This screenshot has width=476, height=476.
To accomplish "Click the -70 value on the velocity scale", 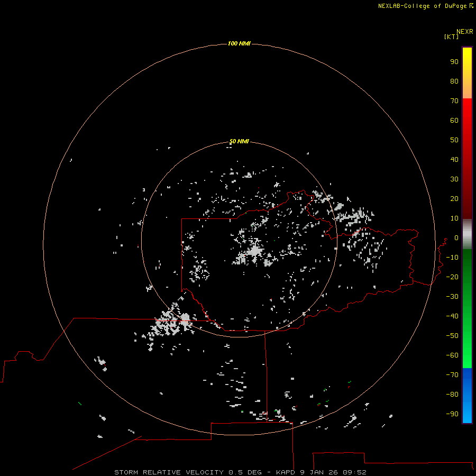I will (452, 375).
